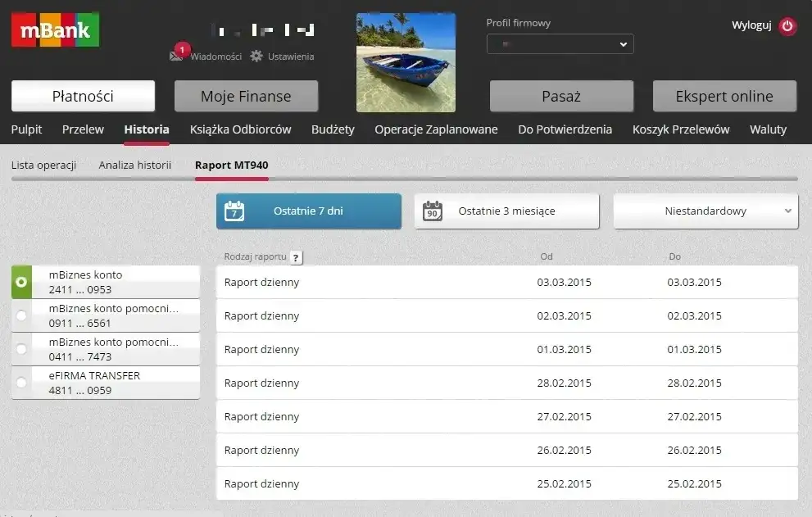Open the Profil firmowy dropdown
The height and width of the screenshot is (517, 812).
coord(560,44)
